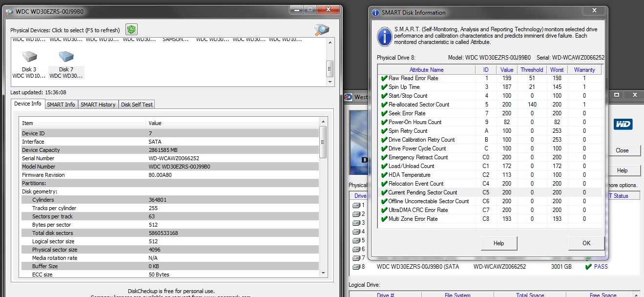Select the UltraDMA CRC Error Rate attribute
This screenshot has width=644, height=297.
[418, 210]
